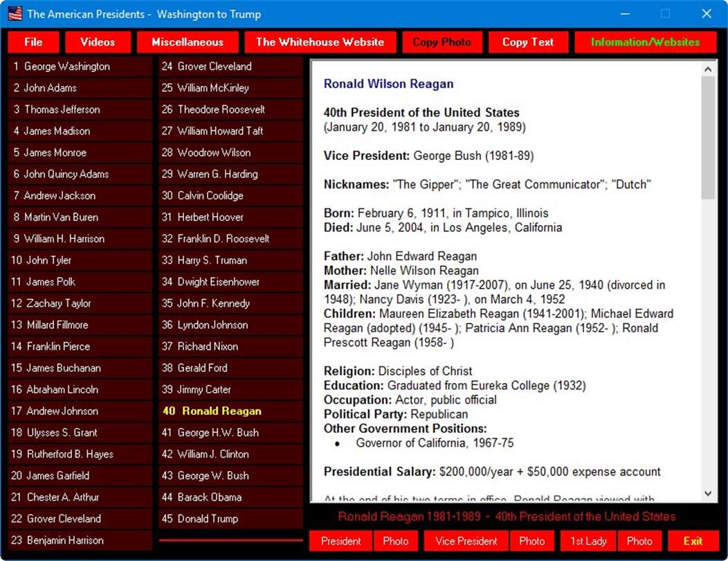Select 44 Barack Obama
The image size is (728, 561).
pos(230,497)
